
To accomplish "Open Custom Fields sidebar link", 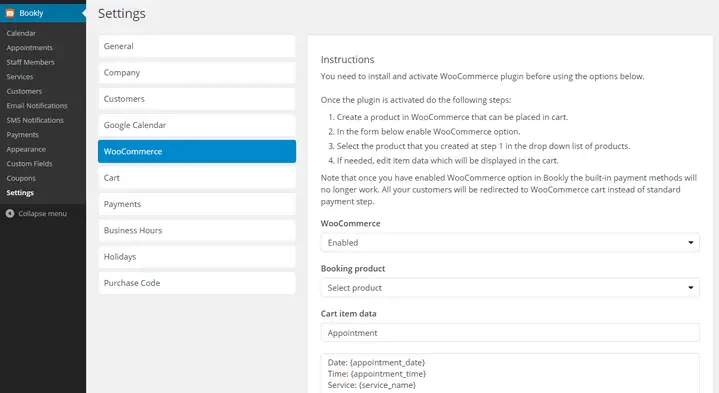I will (x=29, y=164).
